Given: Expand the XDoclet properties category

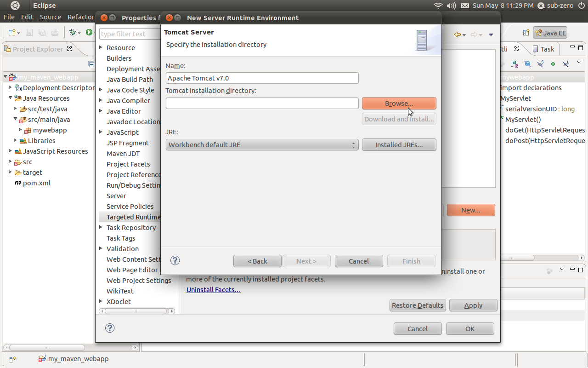Looking at the screenshot, I should [x=101, y=302].
